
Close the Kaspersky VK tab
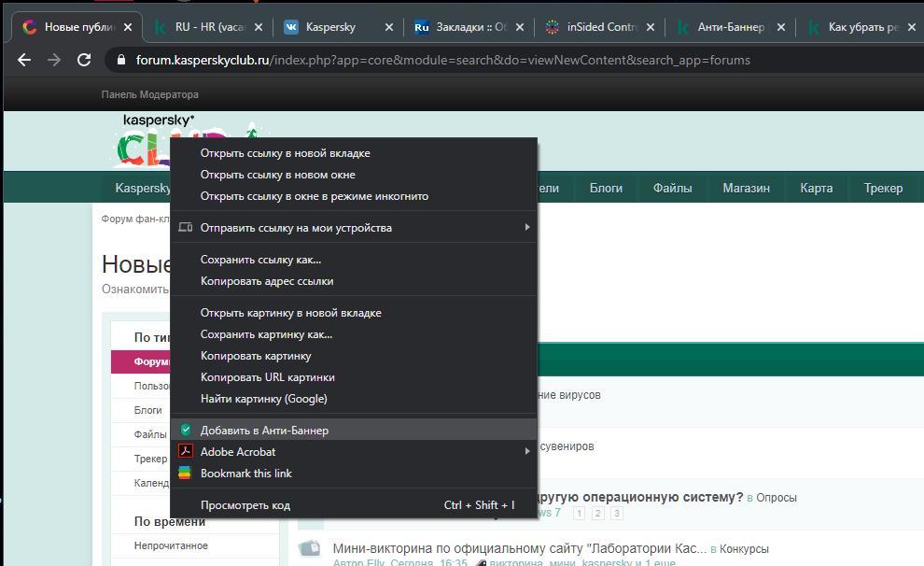coord(389,27)
